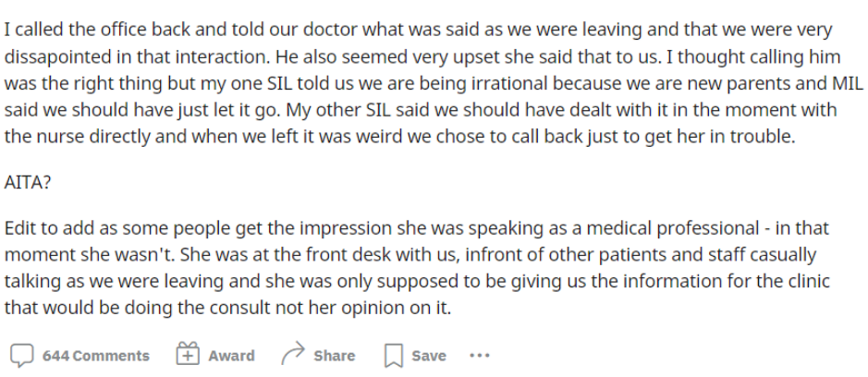This screenshot has width=868, height=377.
Task: Click the word 'MIL' in the post
Action: pyautogui.click(x=848, y=83)
